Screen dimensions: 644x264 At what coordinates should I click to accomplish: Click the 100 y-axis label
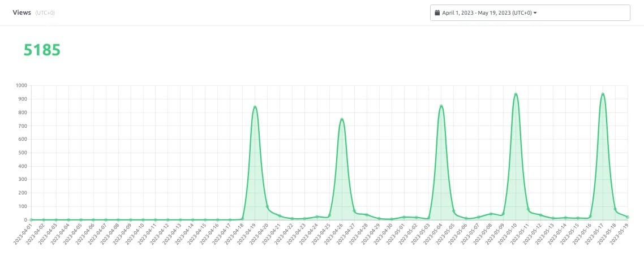pos(23,206)
